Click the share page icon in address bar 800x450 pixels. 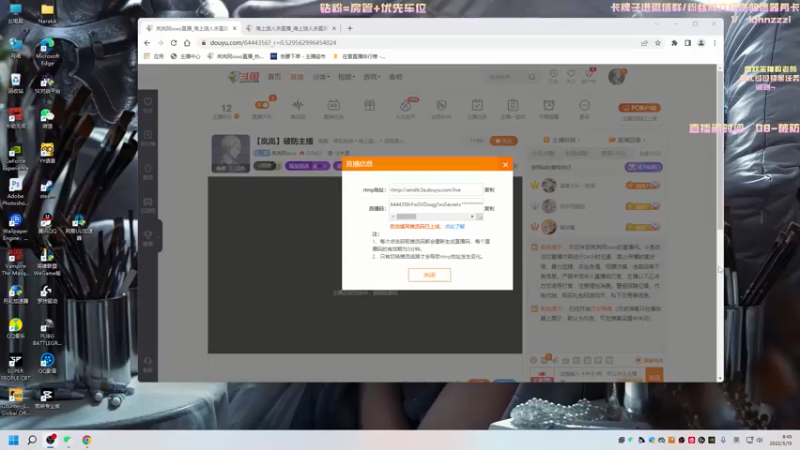644,43
